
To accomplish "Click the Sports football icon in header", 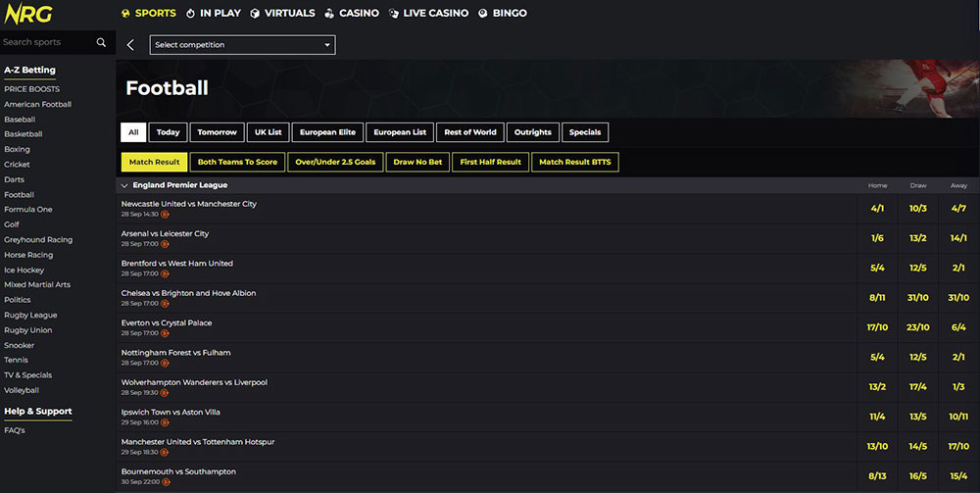I will click(x=125, y=13).
